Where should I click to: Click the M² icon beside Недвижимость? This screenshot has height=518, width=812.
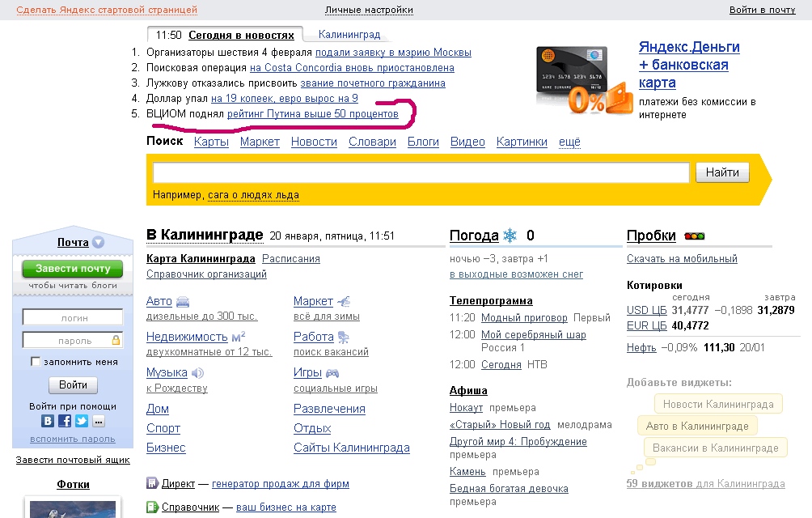[x=239, y=337]
